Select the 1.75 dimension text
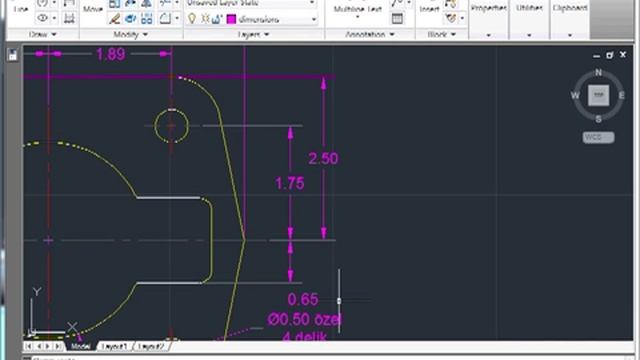 click(x=290, y=184)
